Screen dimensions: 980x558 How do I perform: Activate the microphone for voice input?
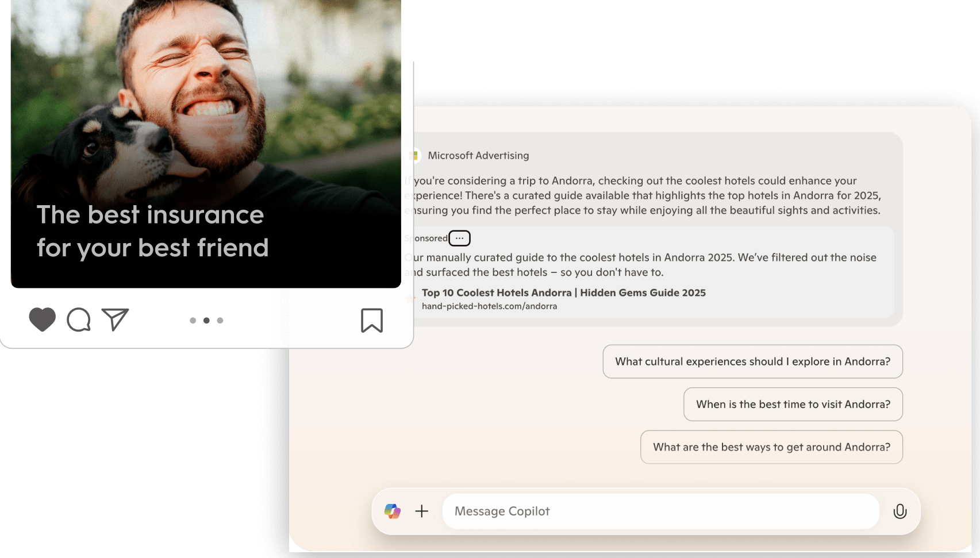pos(900,511)
